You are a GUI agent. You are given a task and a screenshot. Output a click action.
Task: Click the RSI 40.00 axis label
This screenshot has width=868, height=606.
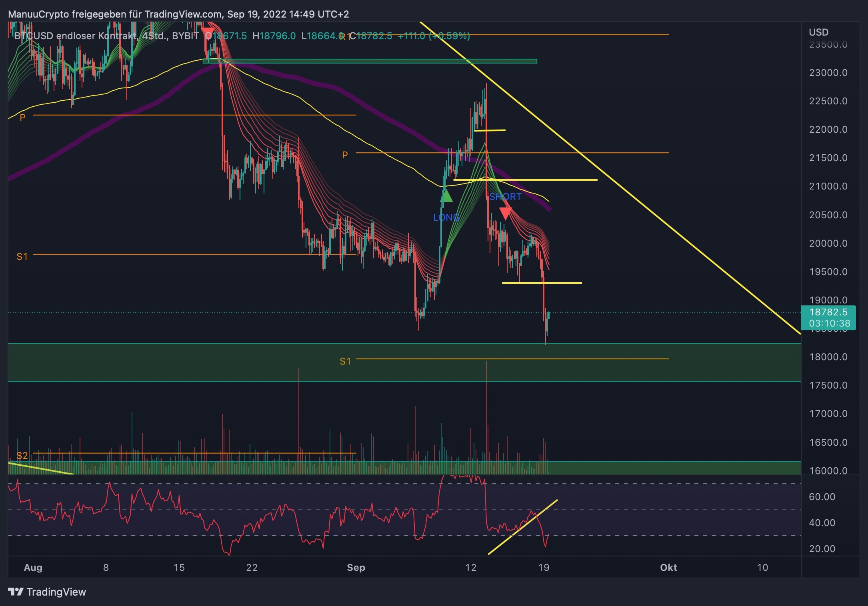pos(822,523)
